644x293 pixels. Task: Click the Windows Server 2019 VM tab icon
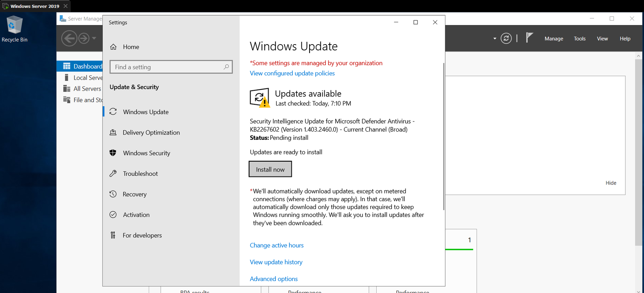pyautogui.click(x=5, y=6)
